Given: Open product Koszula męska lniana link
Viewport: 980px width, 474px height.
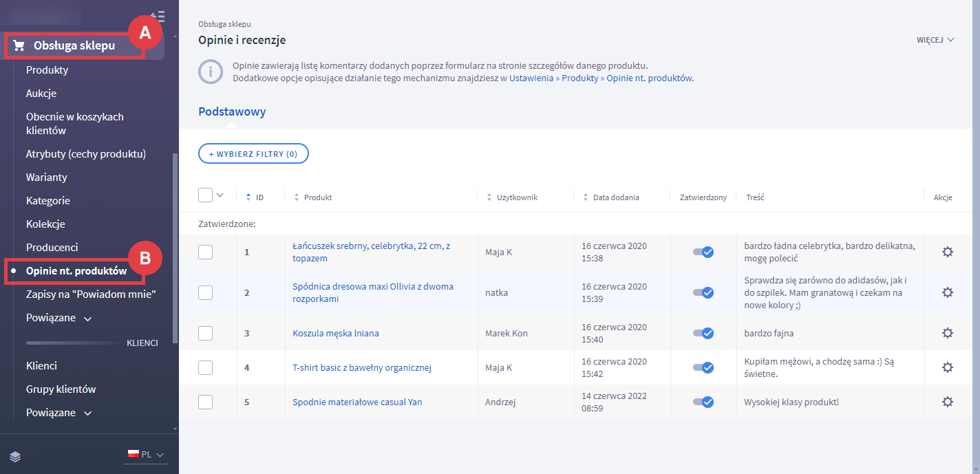Looking at the screenshot, I should point(336,333).
